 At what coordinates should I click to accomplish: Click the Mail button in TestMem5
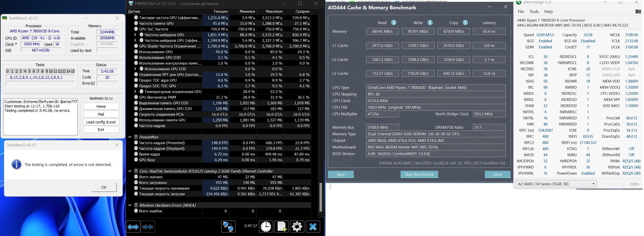pyautogui.click(x=101, y=114)
